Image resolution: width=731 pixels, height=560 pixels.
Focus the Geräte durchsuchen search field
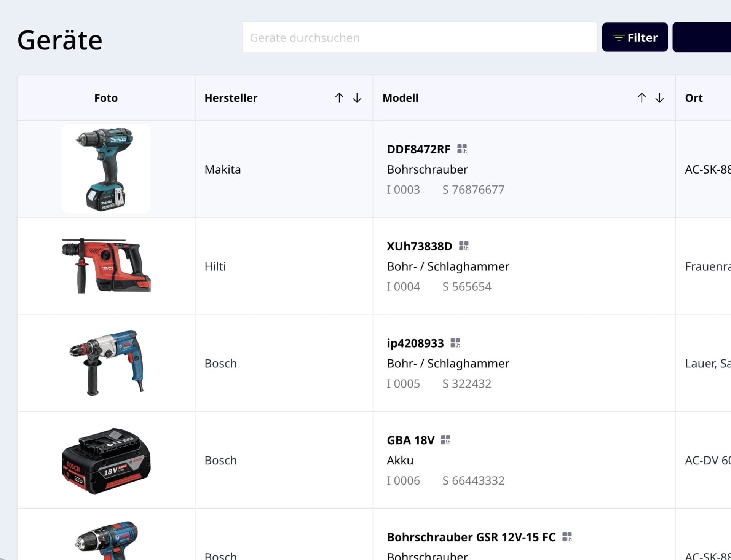point(419,37)
